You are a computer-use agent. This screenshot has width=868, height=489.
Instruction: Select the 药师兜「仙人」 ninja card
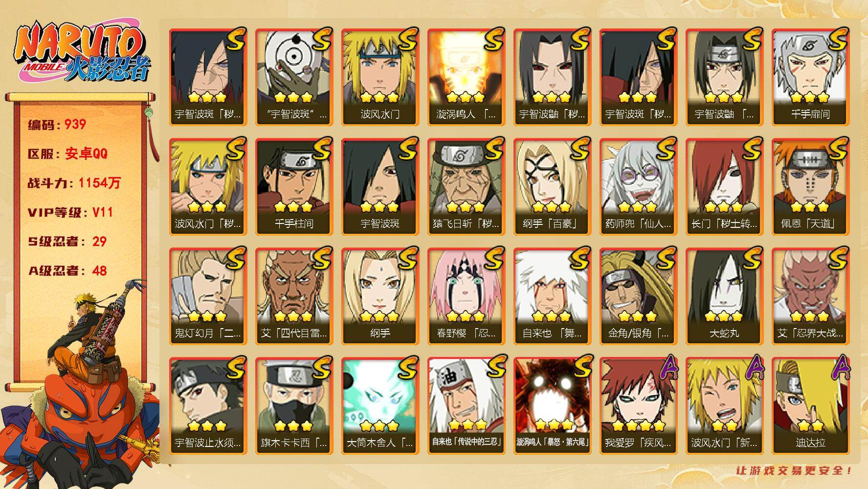638,187
